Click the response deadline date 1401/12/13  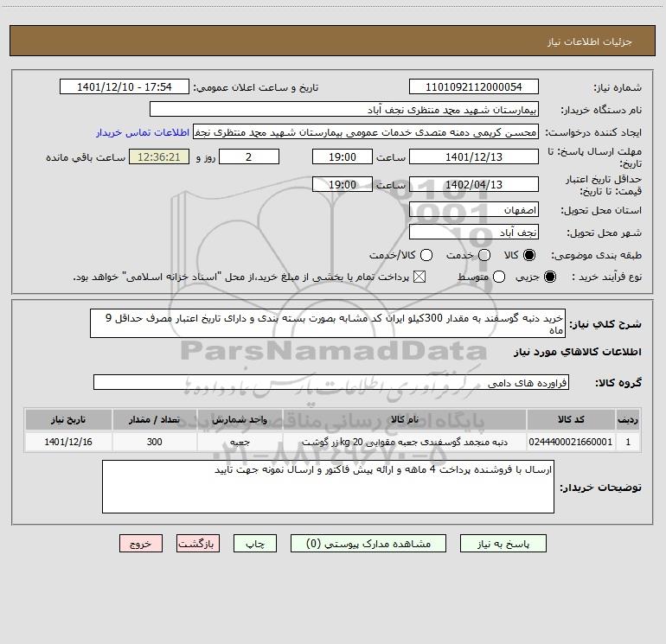point(474,156)
